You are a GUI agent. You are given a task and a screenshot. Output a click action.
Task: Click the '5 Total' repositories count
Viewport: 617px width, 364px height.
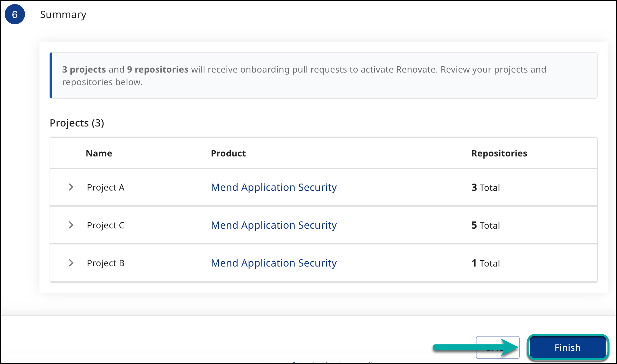pyautogui.click(x=485, y=226)
